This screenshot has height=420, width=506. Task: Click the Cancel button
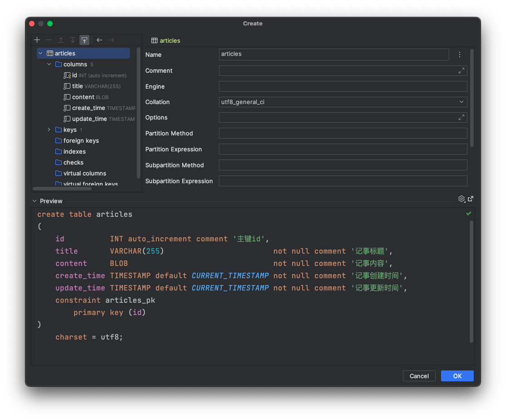click(x=419, y=376)
